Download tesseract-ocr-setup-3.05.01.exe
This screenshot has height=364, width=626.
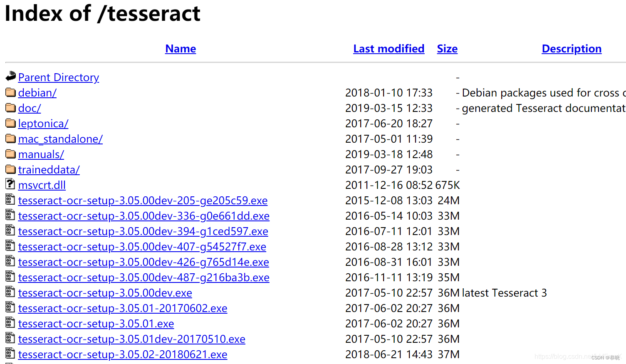click(96, 324)
